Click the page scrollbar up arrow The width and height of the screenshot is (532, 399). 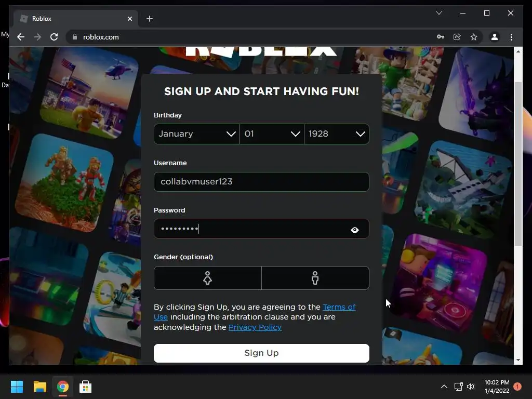click(518, 51)
